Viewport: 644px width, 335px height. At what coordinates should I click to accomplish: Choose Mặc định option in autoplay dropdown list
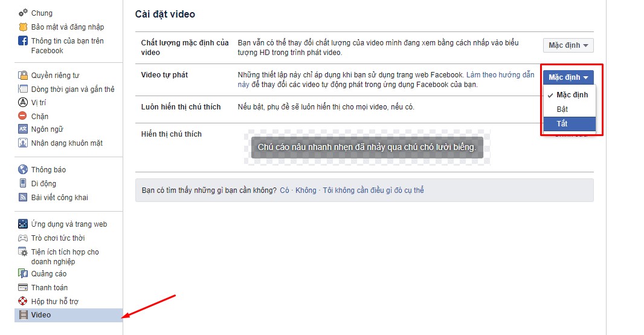tap(569, 95)
